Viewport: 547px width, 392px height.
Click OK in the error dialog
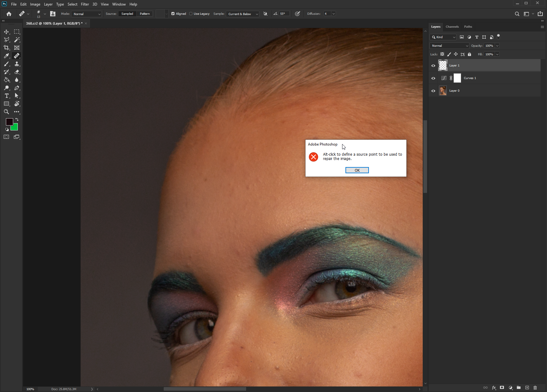tap(357, 170)
